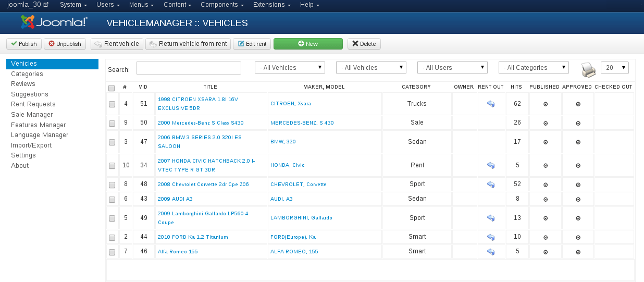Toggle published status of Mercedes-Benz S430

pos(546,124)
